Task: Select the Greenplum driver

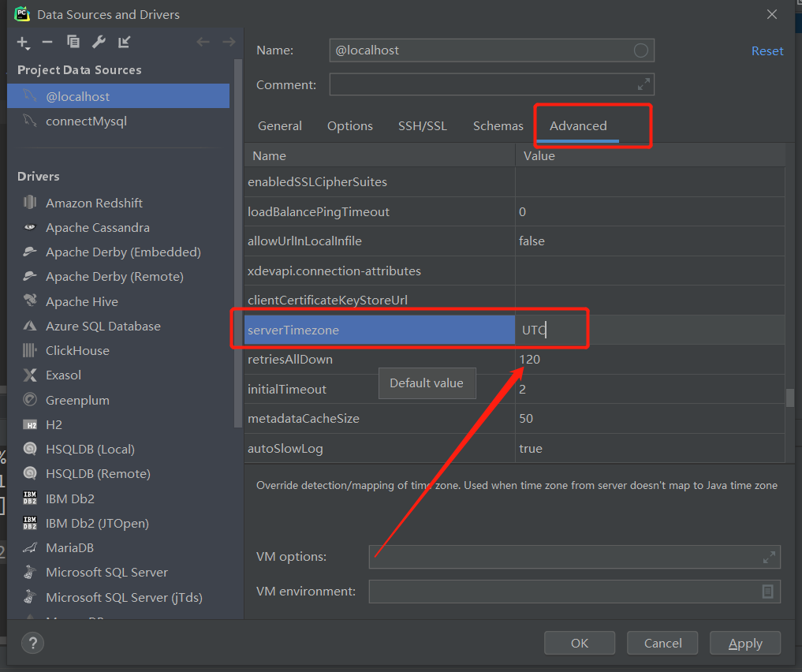Action: pos(78,401)
